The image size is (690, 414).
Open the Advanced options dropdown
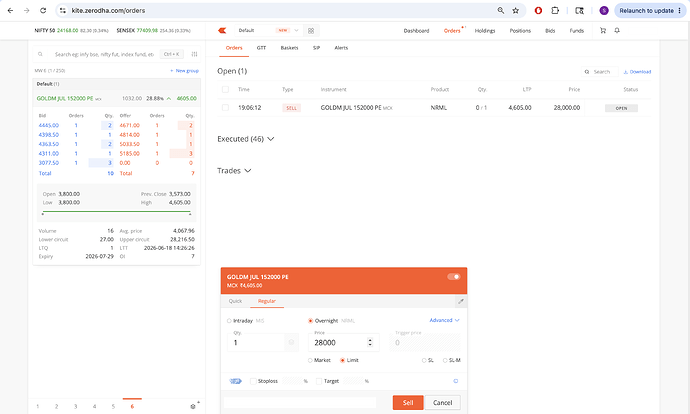(444, 320)
